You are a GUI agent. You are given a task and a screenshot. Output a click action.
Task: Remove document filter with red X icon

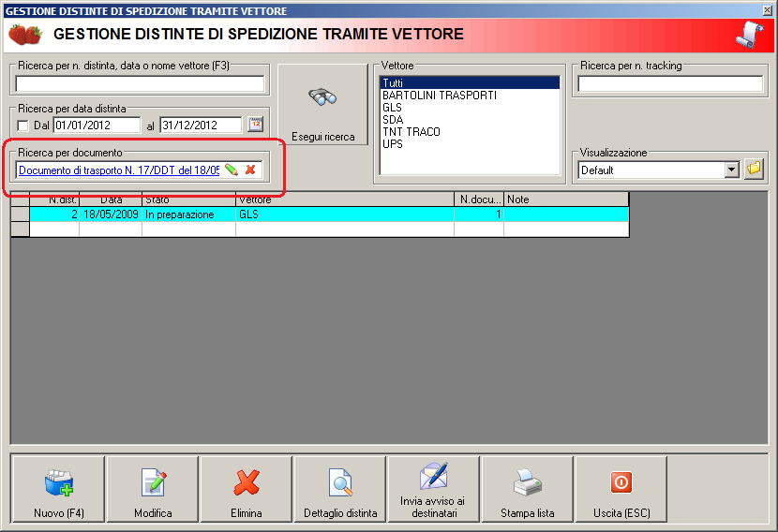point(250,170)
